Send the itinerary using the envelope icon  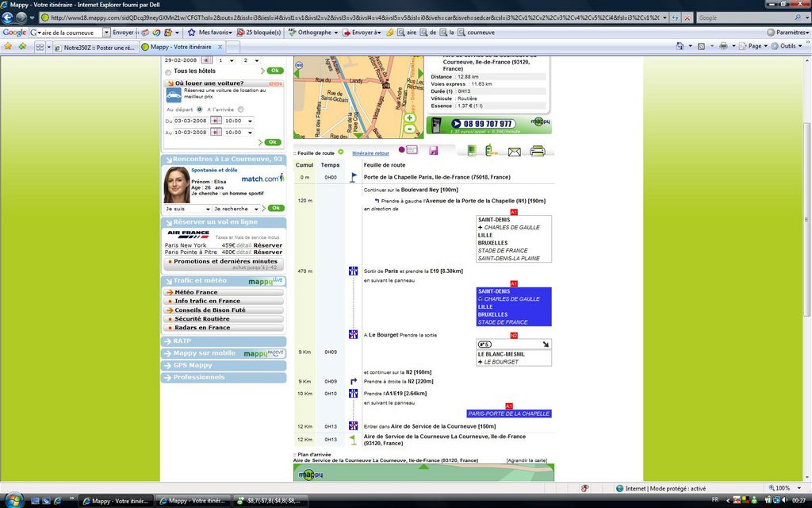point(514,151)
